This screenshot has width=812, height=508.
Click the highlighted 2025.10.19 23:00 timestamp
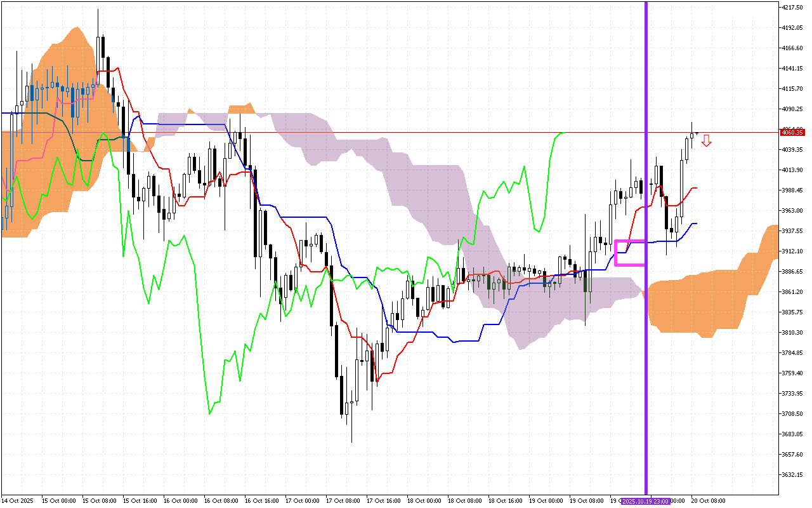click(x=645, y=501)
